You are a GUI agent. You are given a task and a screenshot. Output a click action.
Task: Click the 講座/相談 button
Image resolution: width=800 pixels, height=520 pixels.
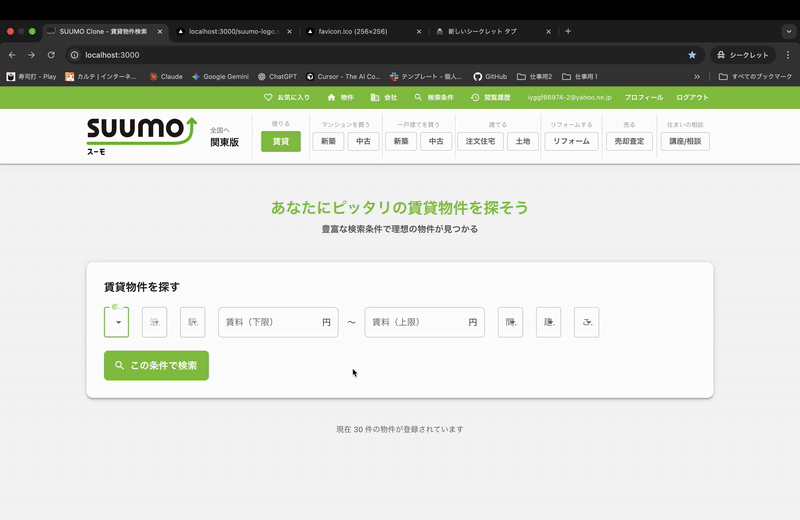685,141
